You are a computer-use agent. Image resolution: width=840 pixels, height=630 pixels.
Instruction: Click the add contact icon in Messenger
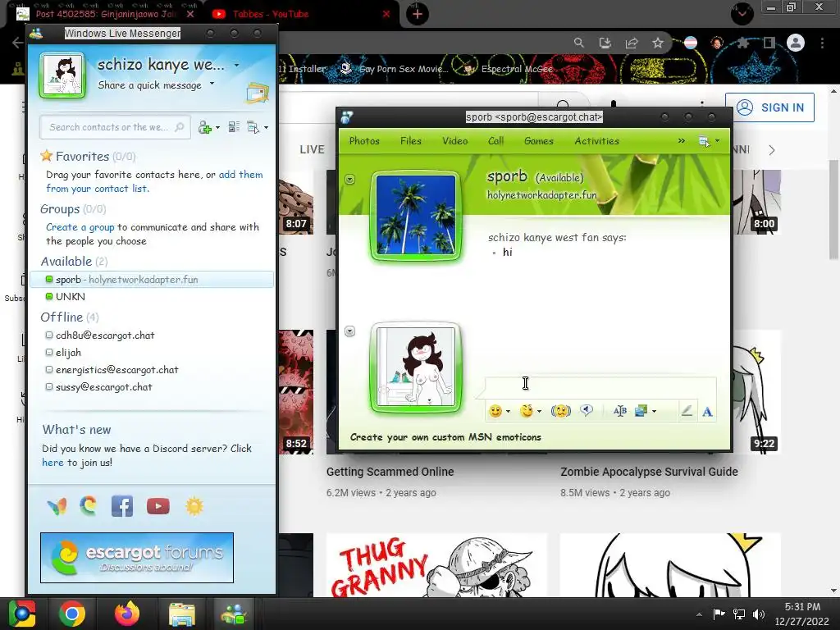click(204, 127)
